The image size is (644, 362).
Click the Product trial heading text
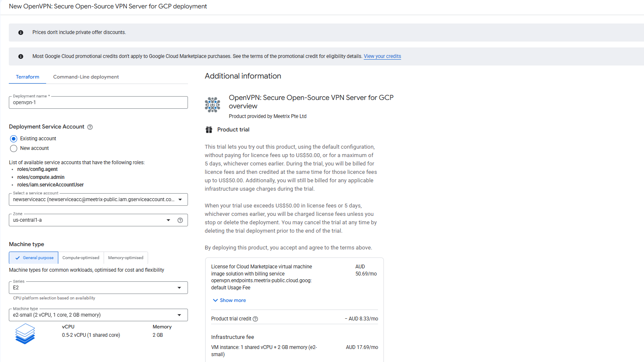[233, 130]
